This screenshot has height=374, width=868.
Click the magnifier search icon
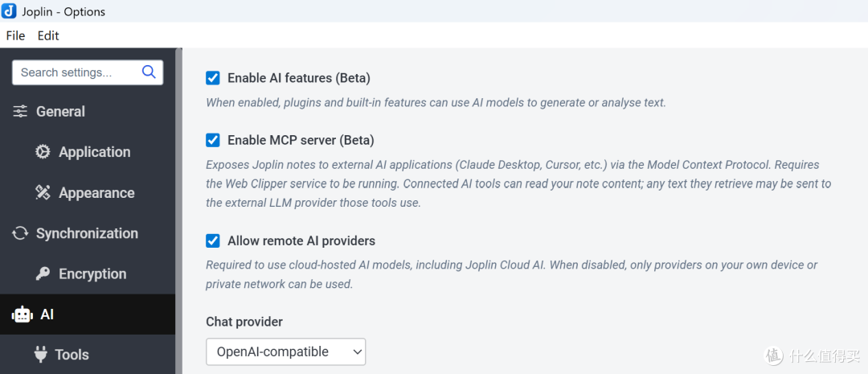pyautogui.click(x=149, y=72)
